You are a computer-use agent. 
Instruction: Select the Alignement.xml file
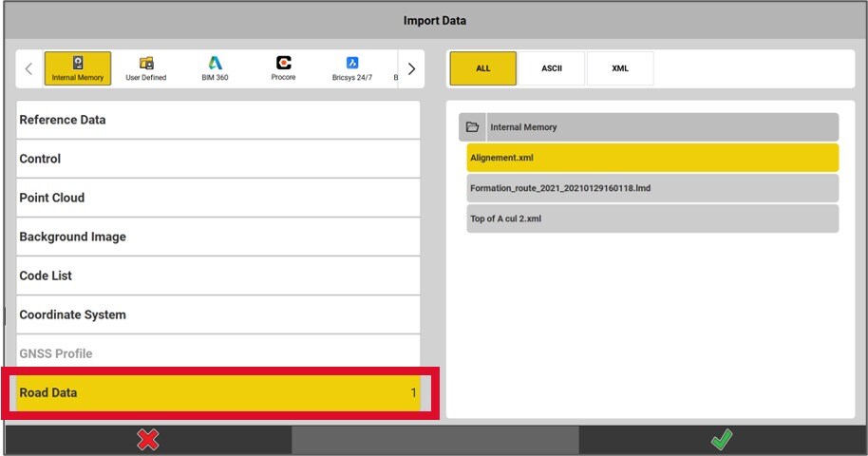click(652, 158)
